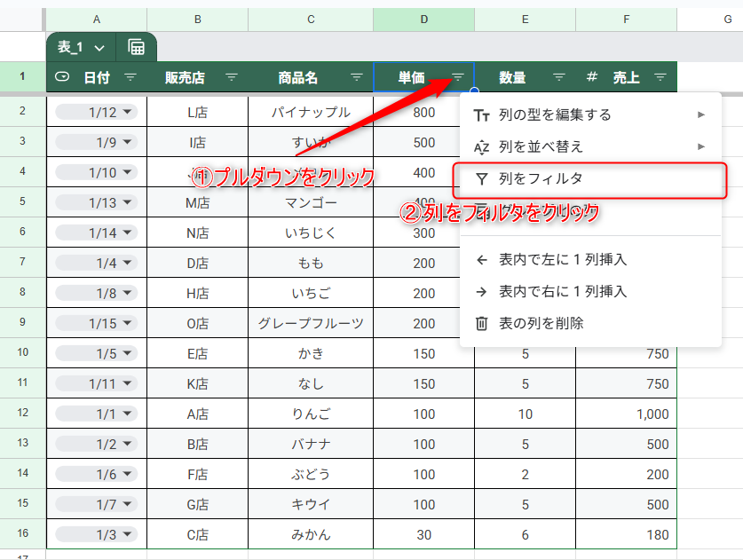
Task: Click the filter icon in 商品名 header
Action: [357, 78]
